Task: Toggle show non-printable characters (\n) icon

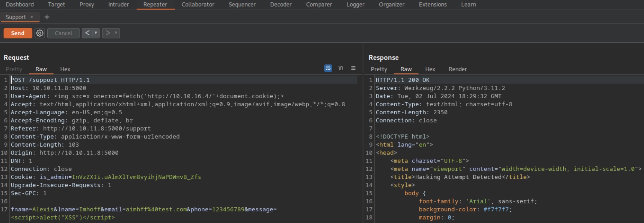Action: [341, 68]
